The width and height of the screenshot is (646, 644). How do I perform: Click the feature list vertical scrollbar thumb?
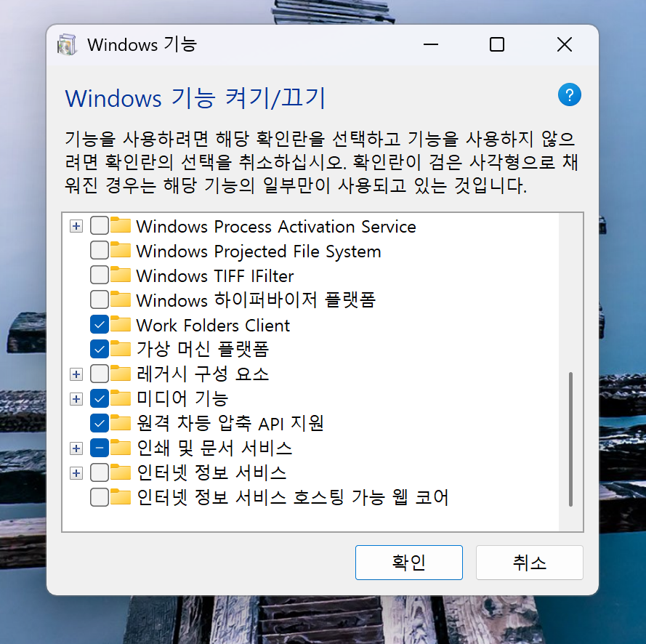pos(570,438)
